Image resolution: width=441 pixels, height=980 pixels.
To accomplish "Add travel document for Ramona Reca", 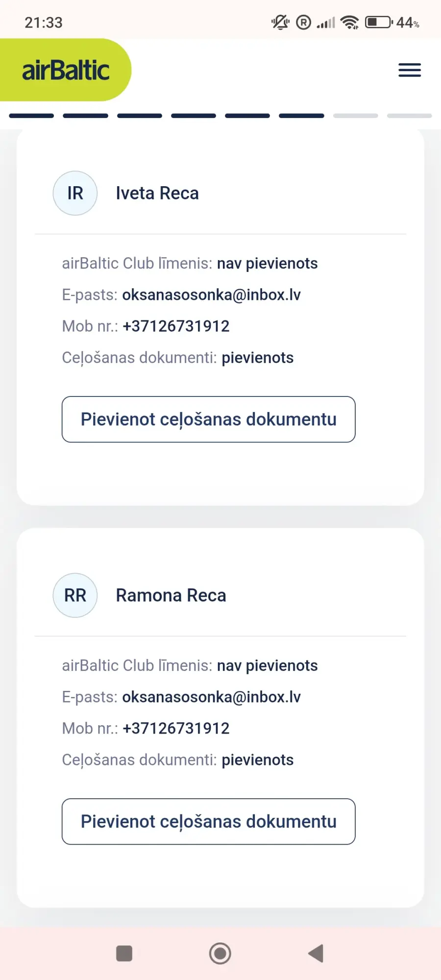I will (x=208, y=822).
